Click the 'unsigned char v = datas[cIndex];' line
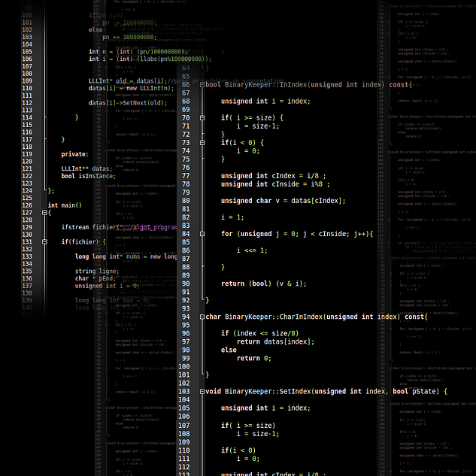The image size is (476, 476). click(x=283, y=201)
